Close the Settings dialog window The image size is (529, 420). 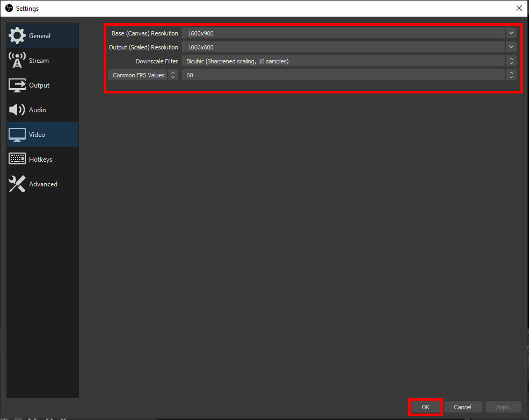pyautogui.click(x=519, y=8)
